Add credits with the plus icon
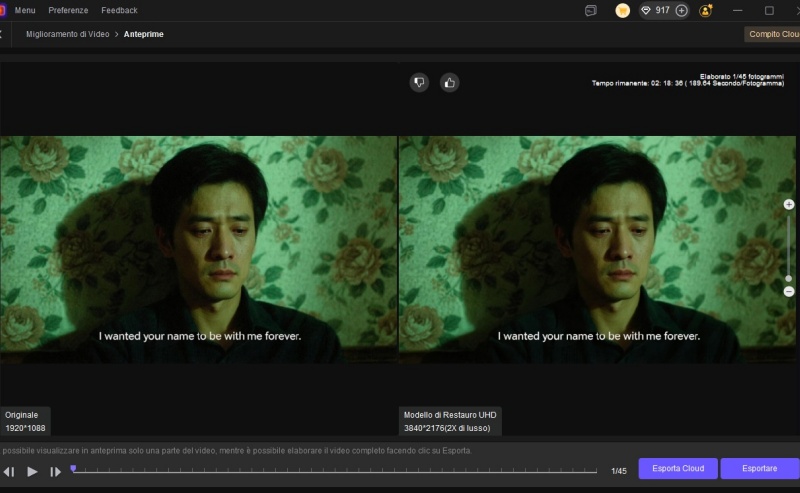This screenshot has width=800, height=493. tap(681, 10)
